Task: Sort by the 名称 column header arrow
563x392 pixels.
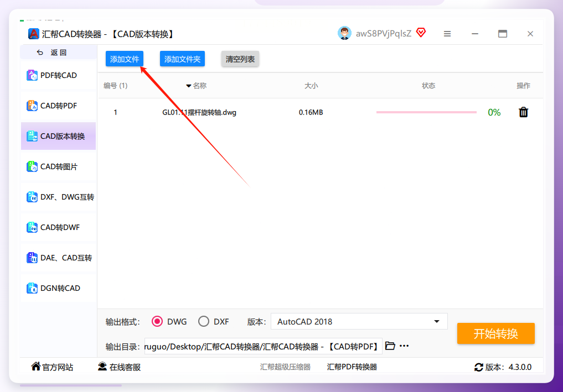Action: (189, 86)
